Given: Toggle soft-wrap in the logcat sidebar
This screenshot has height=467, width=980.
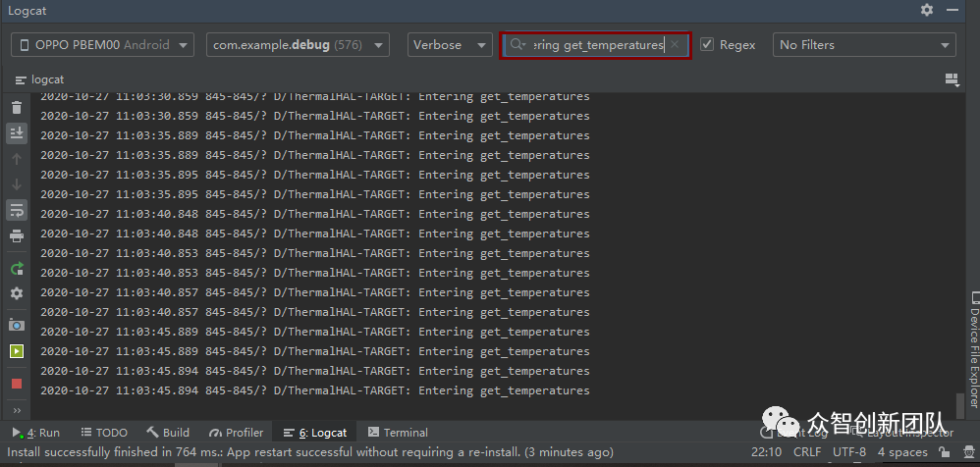Looking at the screenshot, I should tap(17, 210).
